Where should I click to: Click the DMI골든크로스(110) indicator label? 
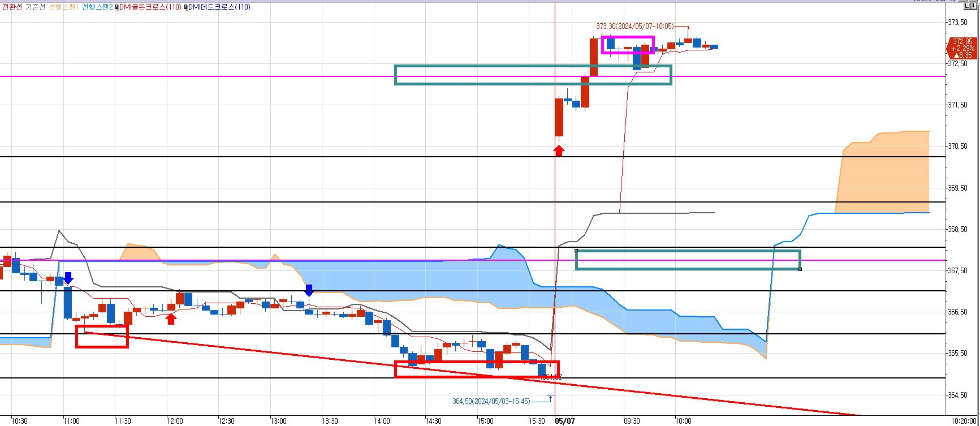(150, 7)
